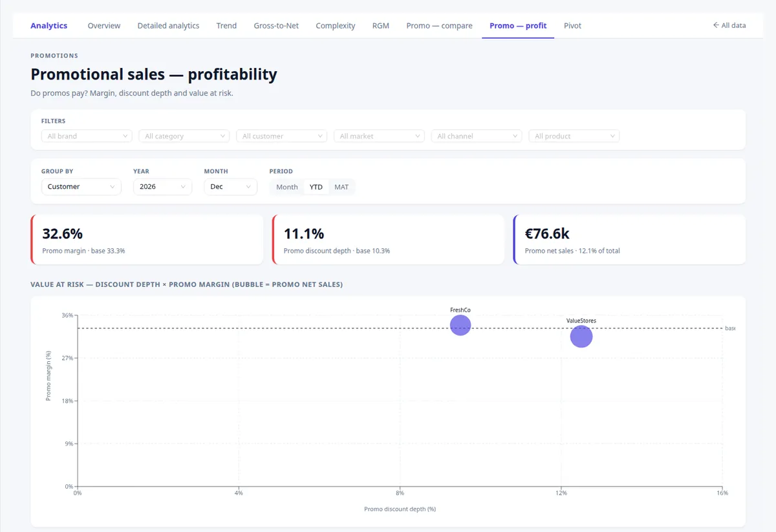Select the YTD period option
776x532 pixels.
click(316, 187)
